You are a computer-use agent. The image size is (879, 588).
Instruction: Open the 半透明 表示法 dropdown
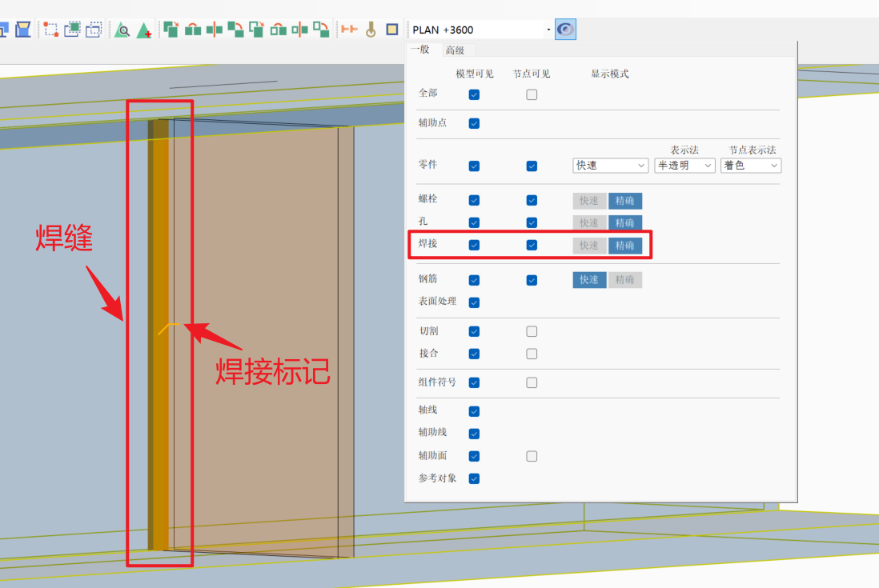(x=684, y=165)
